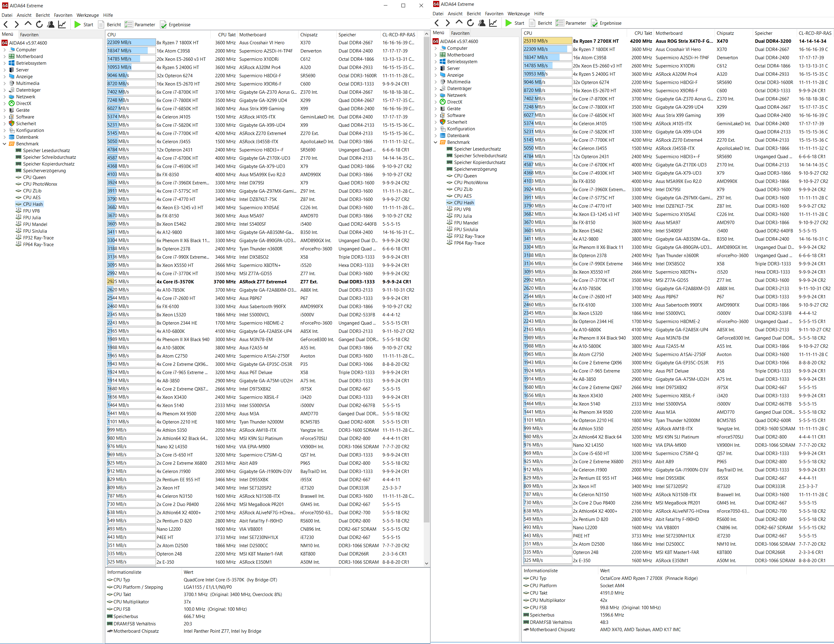The width and height of the screenshot is (834, 644).
Task: Click the Ergebnisse icon in right window
Action: [595, 23]
